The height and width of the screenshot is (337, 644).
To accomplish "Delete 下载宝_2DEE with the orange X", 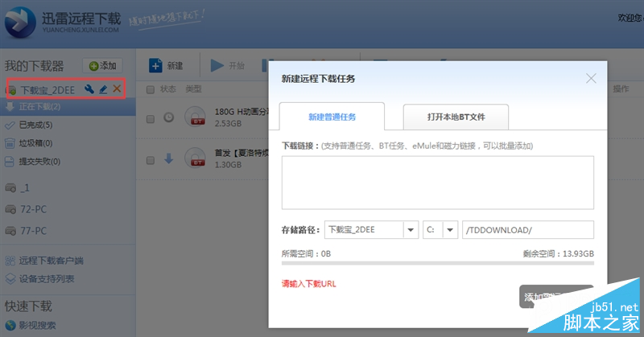I will [x=117, y=88].
